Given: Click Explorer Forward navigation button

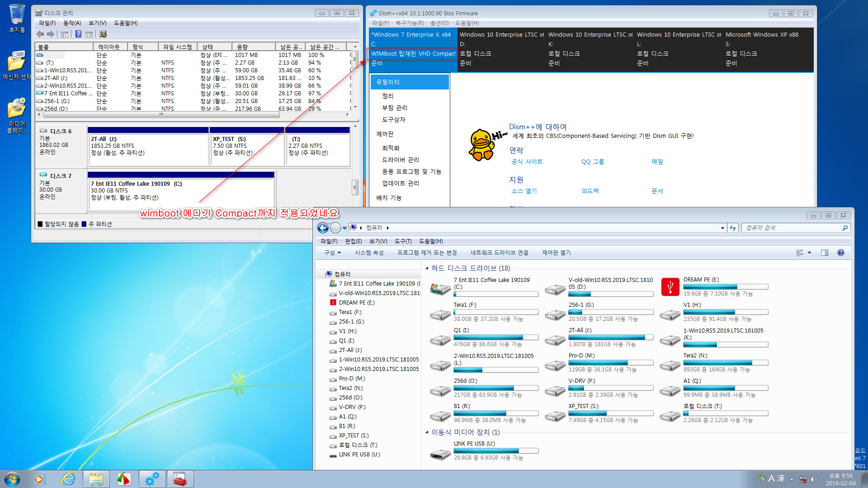Looking at the screenshot, I should (335, 228).
